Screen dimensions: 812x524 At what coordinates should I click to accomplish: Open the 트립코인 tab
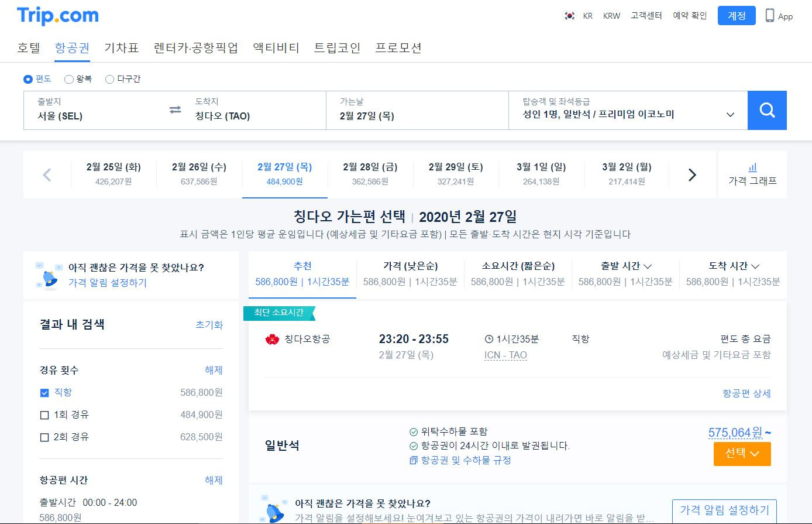[338, 48]
